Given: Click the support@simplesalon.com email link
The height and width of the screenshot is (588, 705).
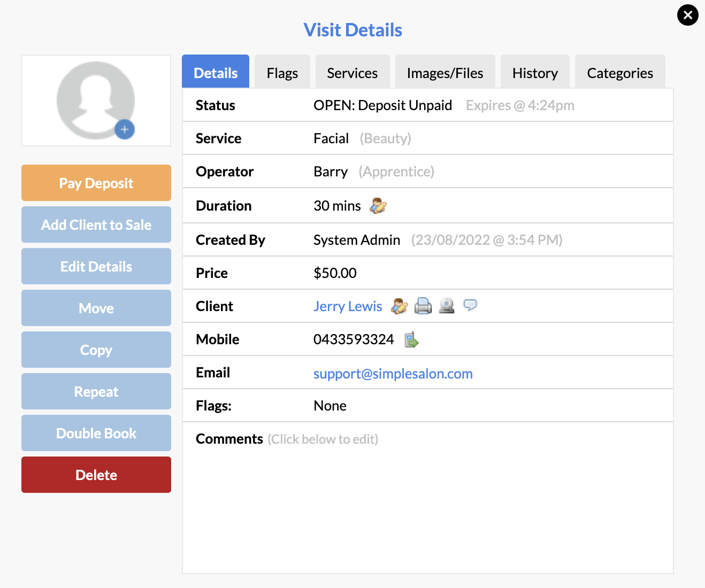Looking at the screenshot, I should coord(393,374).
